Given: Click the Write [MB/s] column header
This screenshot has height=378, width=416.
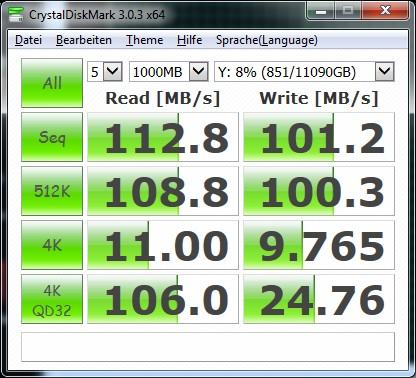Looking at the screenshot, I should 319,99.
